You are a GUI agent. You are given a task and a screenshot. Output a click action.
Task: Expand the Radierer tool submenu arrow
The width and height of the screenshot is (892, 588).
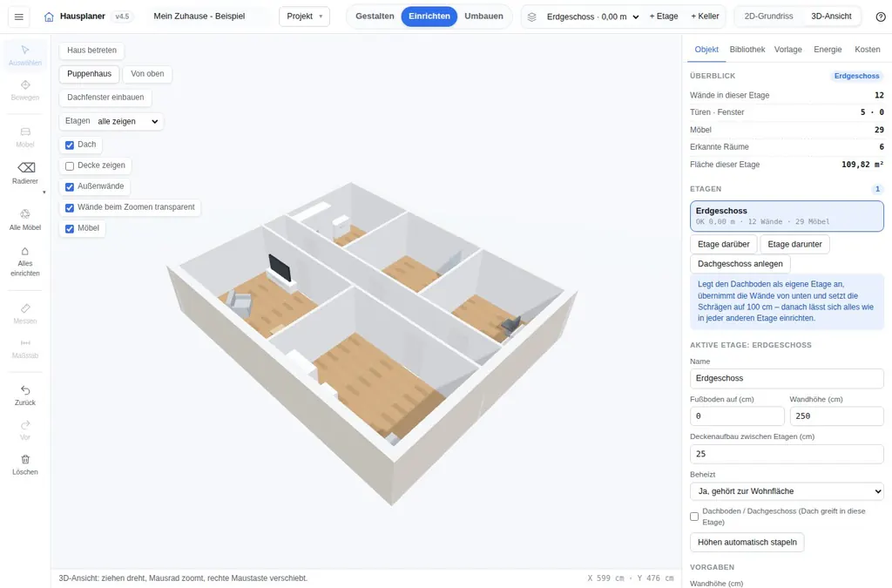click(44, 193)
